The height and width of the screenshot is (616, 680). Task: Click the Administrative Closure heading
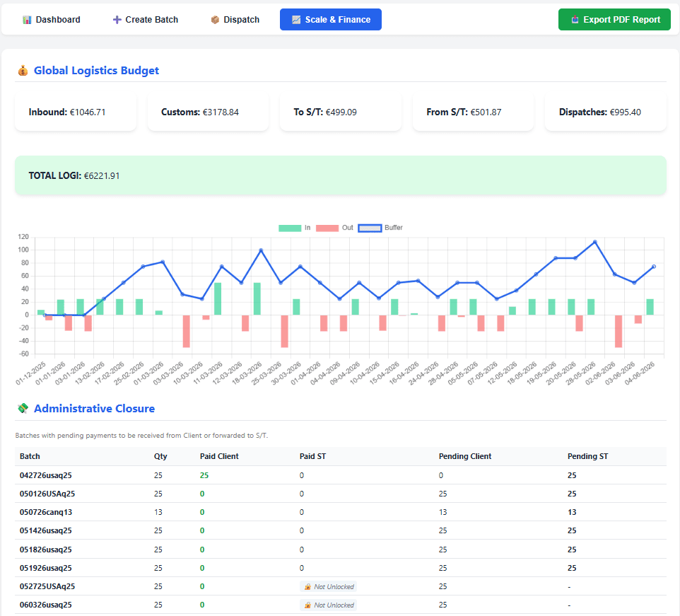click(94, 408)
